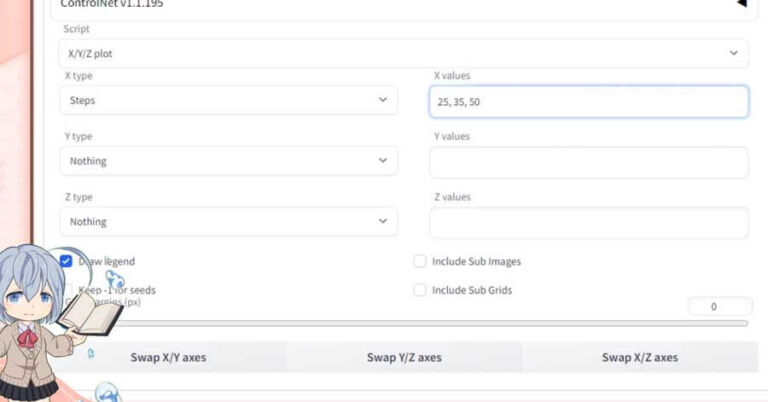Hit the Swap X/Z axes button

[x=639, y=357]
